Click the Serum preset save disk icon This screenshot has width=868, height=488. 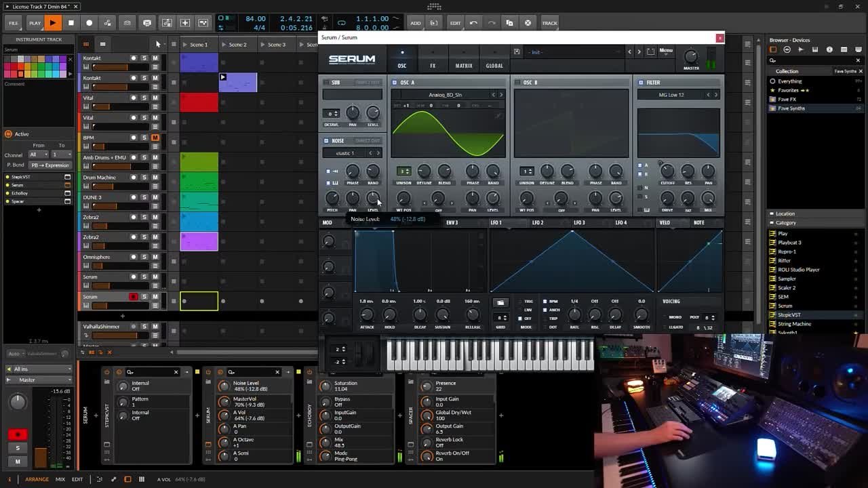click(517, 52)
